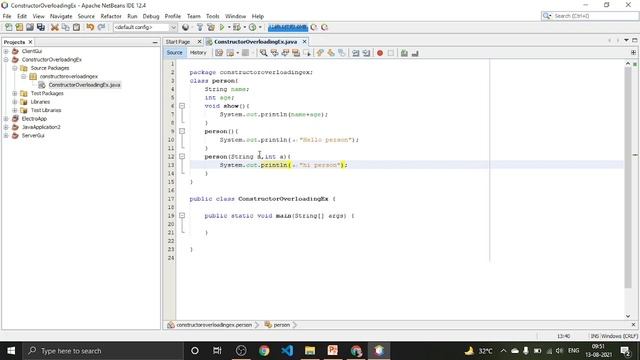
Task: Open Visual Studio Code from taskbar
Action: 287,351
